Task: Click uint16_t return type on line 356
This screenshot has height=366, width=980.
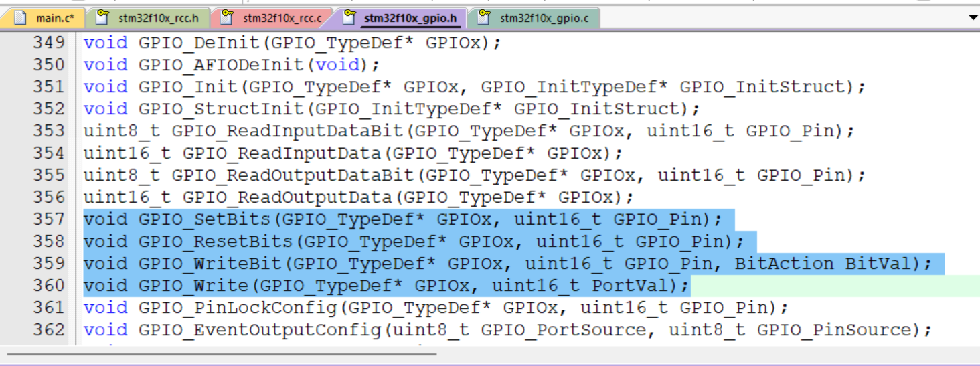Action: click(x=128, y=197)
